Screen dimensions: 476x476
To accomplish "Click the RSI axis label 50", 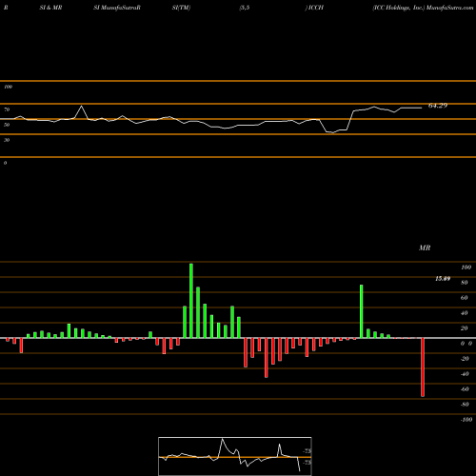I will (7, 125).
